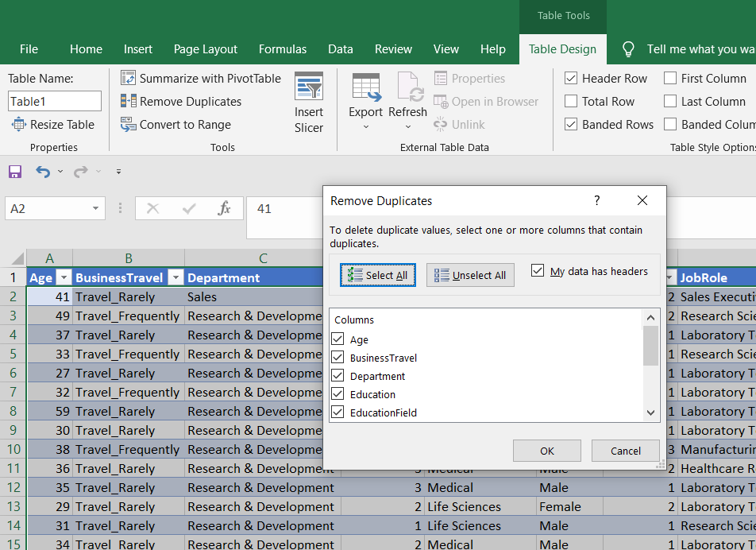Toggle the Department column checkbox
The width and height of the screenshot is (756, 550).
click(x=337, y=376)
